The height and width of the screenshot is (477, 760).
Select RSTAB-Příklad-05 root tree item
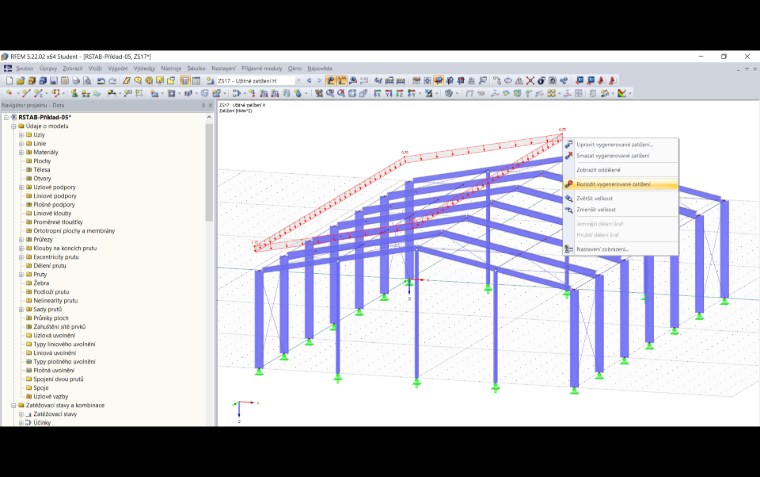(x=45, y=117)
